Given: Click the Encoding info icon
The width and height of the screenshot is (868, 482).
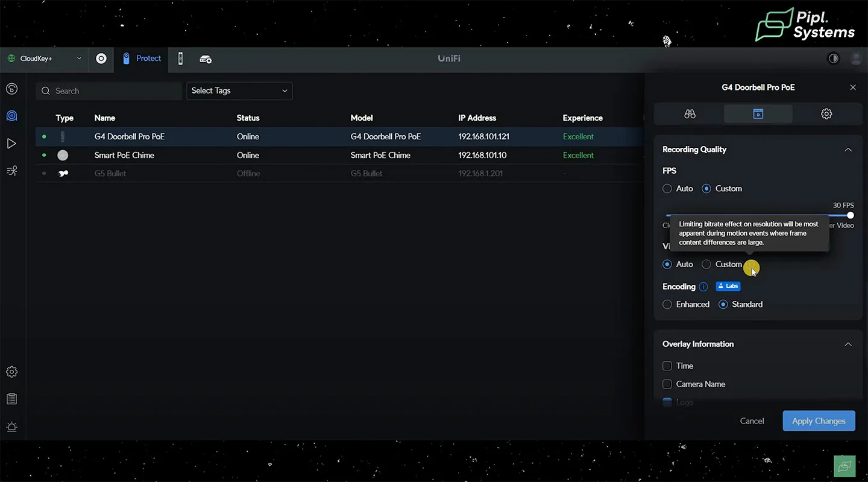Looking at the screenshot, I should (703, 287).
